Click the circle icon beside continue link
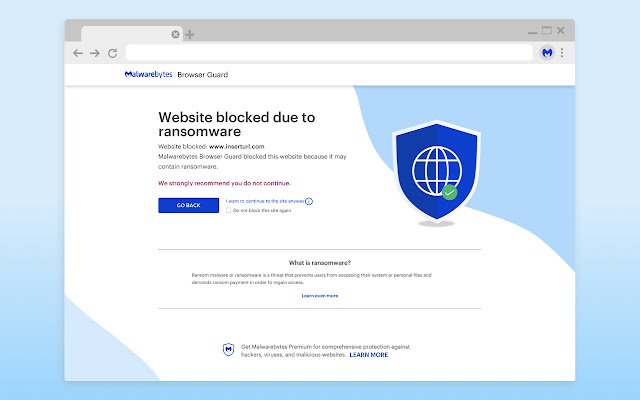Viewport: 640px width, 400px height. [309, 201]
